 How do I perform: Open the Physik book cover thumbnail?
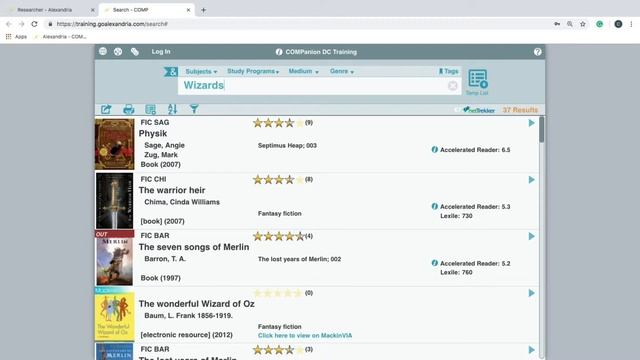tap(114, 144)
